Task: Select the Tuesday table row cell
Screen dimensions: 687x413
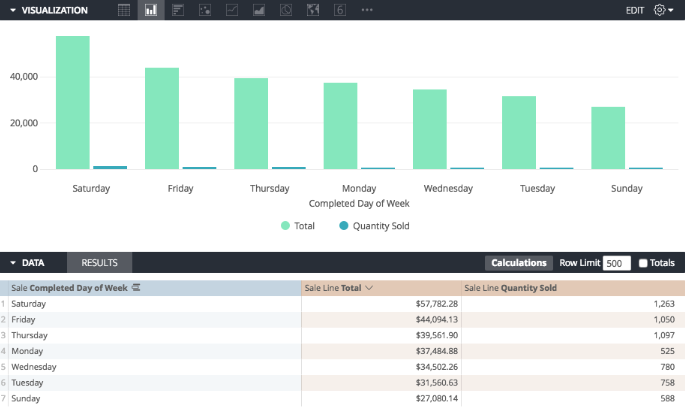Action: [155, 382]
